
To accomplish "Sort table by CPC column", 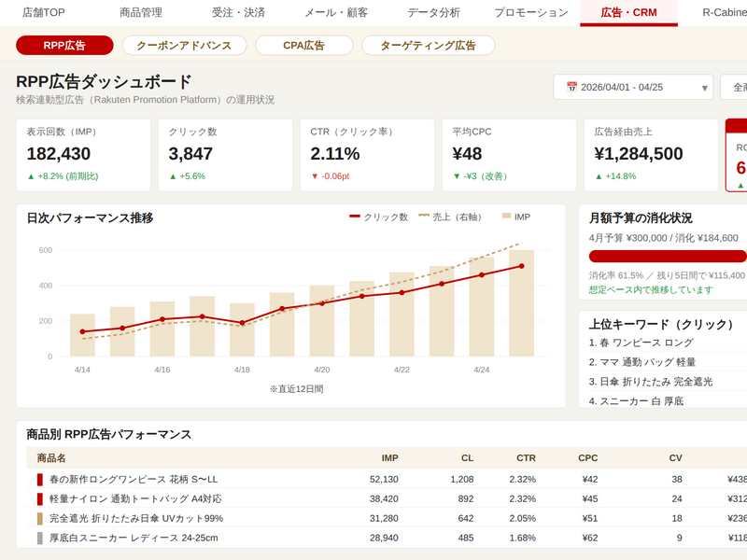I will pyautogui.click(x=588, y=458).
